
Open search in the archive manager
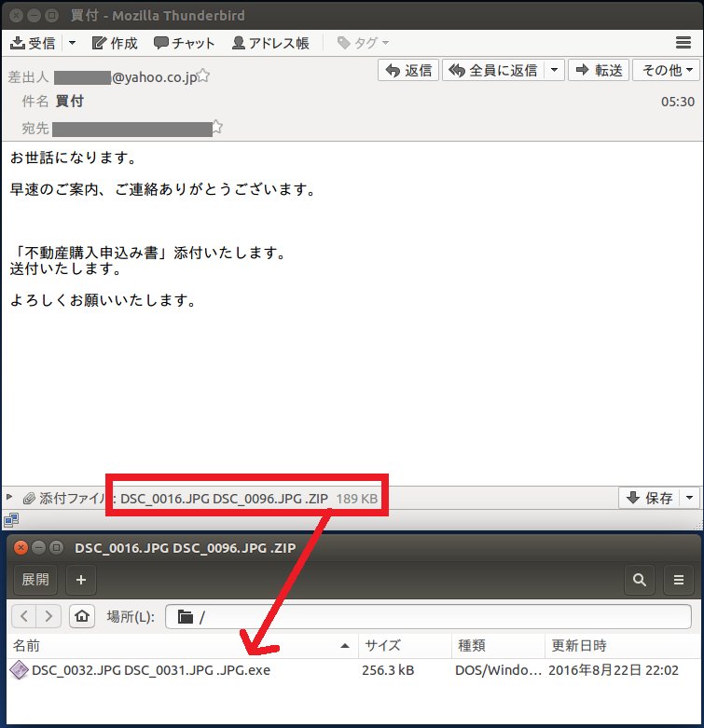pos(640,580)
